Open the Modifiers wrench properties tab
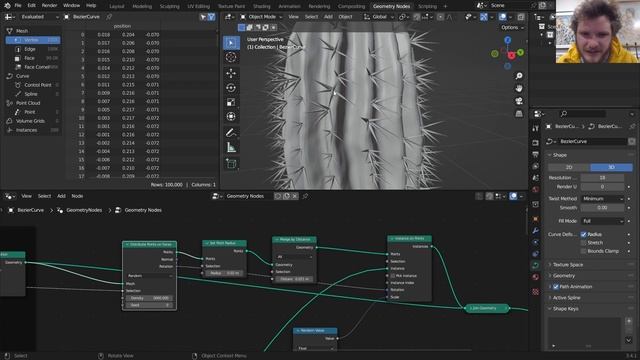The height and width of the screenshot is (360, 640). pyautogui.click(x=536, y=231)
